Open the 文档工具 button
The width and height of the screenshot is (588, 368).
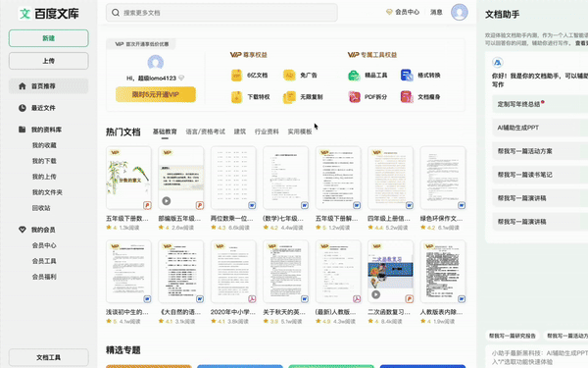point(49,357)
